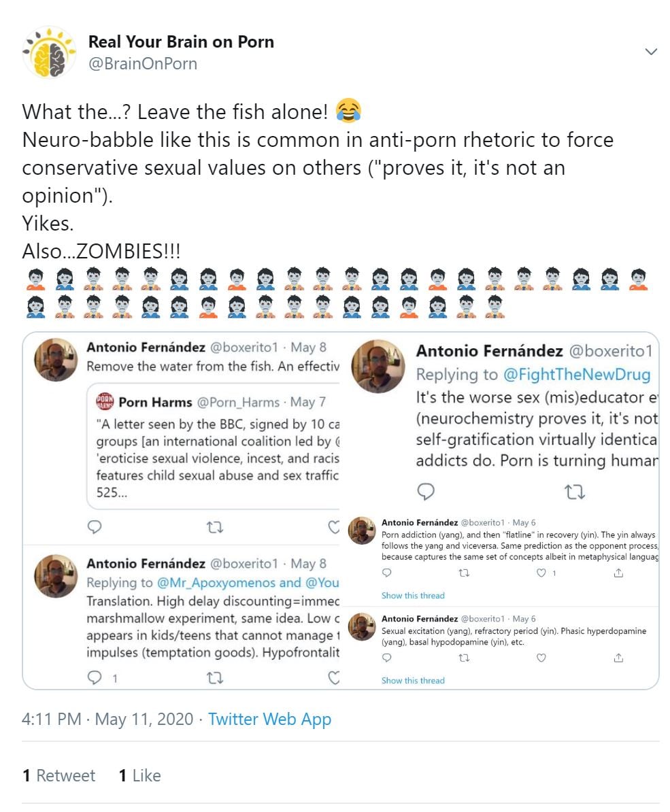This screenshot has width=670, height=812.
Task: Click the Real Your Brain on Porn name
Action: [181, 41]
